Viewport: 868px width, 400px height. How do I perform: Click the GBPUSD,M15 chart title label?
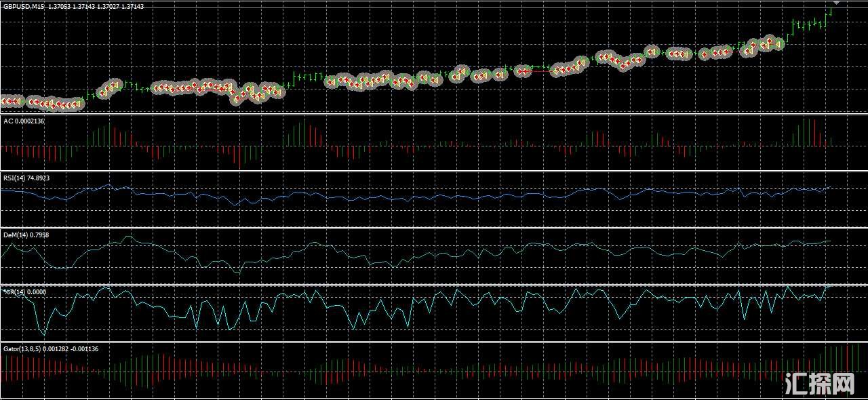[24, 6]
